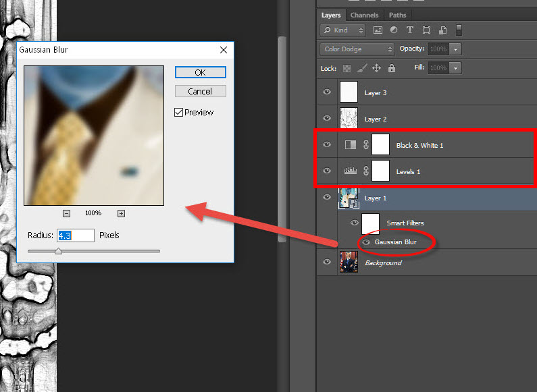Switch to the Channels tab

(x=364, y=16)
